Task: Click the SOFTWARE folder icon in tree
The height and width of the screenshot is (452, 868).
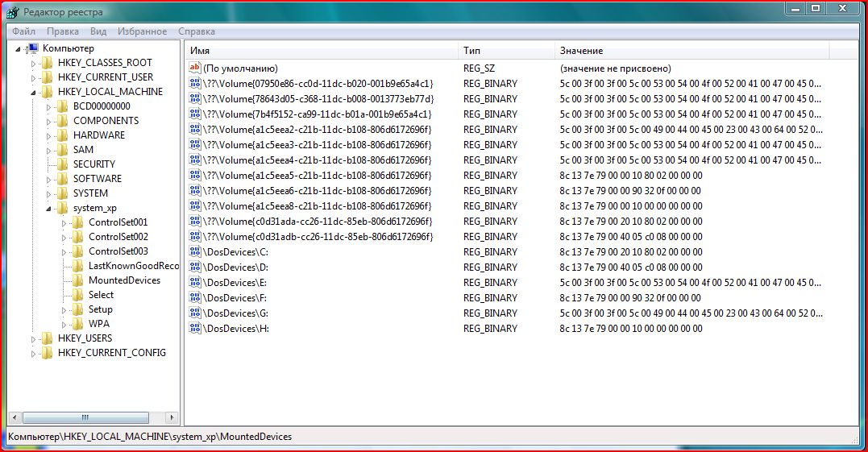Action: (x=62, y=179)
